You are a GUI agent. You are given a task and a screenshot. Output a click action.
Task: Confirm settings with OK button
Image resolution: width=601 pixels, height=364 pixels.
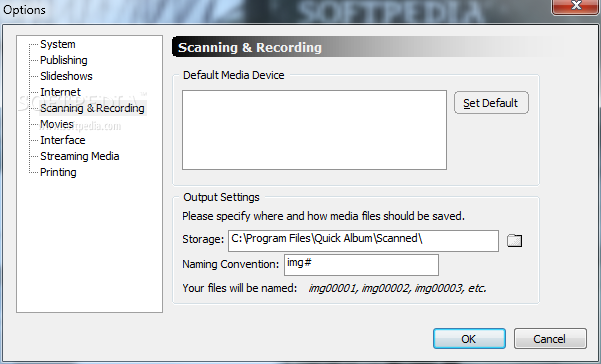[469, 339]
